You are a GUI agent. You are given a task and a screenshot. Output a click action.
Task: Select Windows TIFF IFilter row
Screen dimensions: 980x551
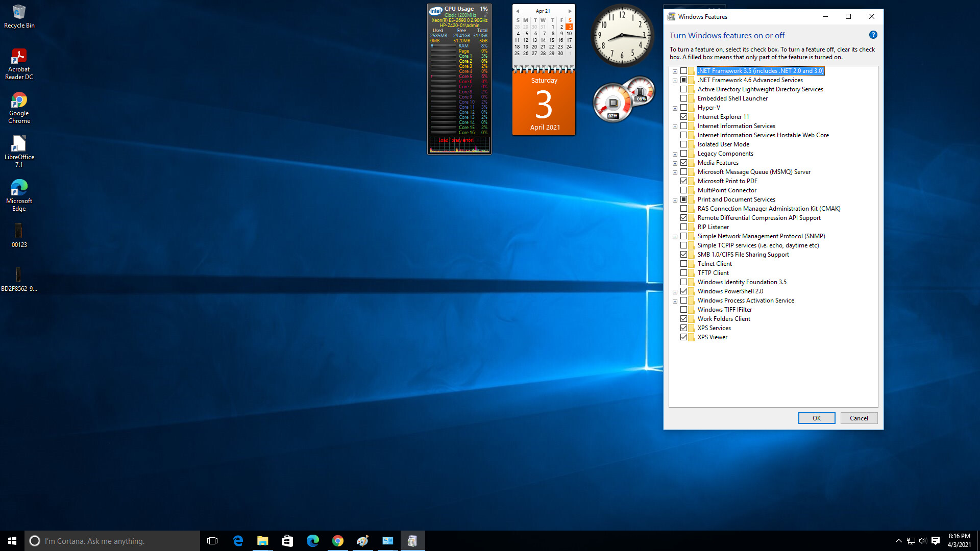click(724, 310)
